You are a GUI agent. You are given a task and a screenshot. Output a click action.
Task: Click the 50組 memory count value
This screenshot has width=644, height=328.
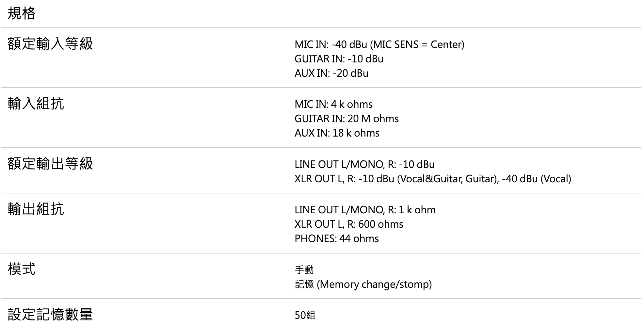coord(305,315)
